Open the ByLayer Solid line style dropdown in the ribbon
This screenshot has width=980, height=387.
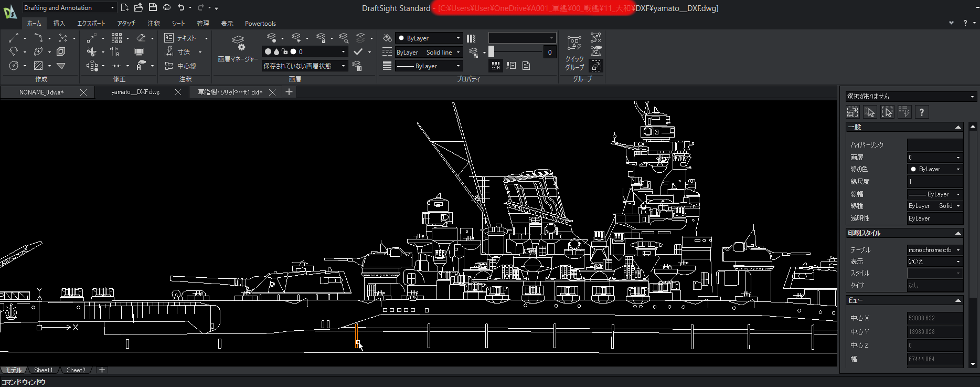click(x=428, y=52)
